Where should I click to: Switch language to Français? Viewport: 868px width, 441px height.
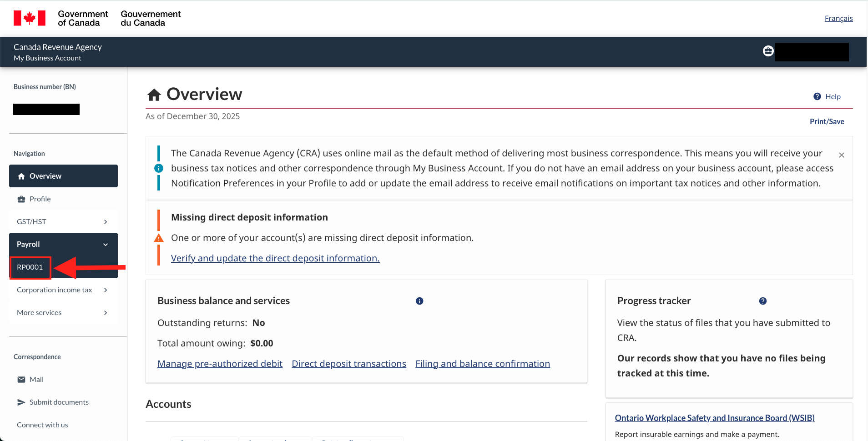[838, 18]
